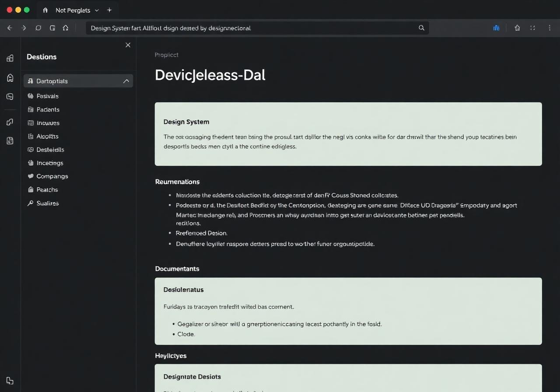Viewport: 560px width, 392px height.
Task: Open the three-dot browser menu
Action: coord(549,28)
